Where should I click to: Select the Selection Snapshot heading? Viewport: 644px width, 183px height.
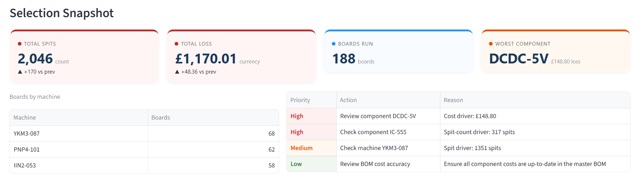point(62,13)
